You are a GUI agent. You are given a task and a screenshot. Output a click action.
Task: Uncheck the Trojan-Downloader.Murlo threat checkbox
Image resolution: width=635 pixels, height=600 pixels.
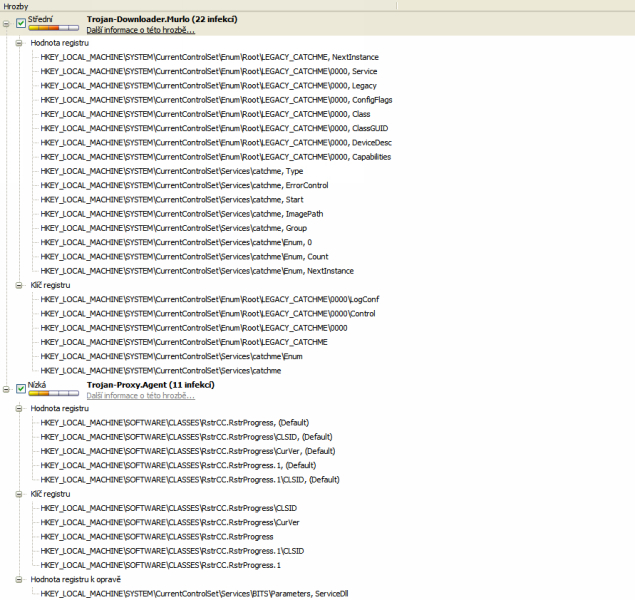[21, 23]
